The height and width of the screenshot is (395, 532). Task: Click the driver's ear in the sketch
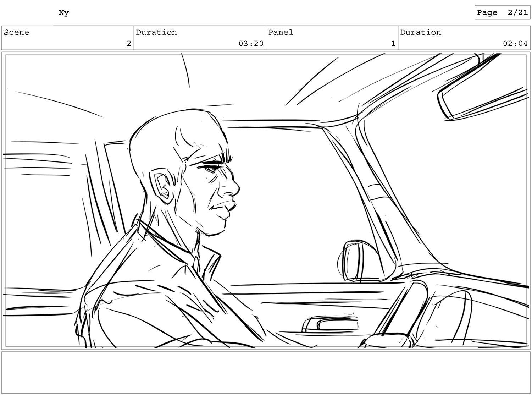(x=163, y=186)
